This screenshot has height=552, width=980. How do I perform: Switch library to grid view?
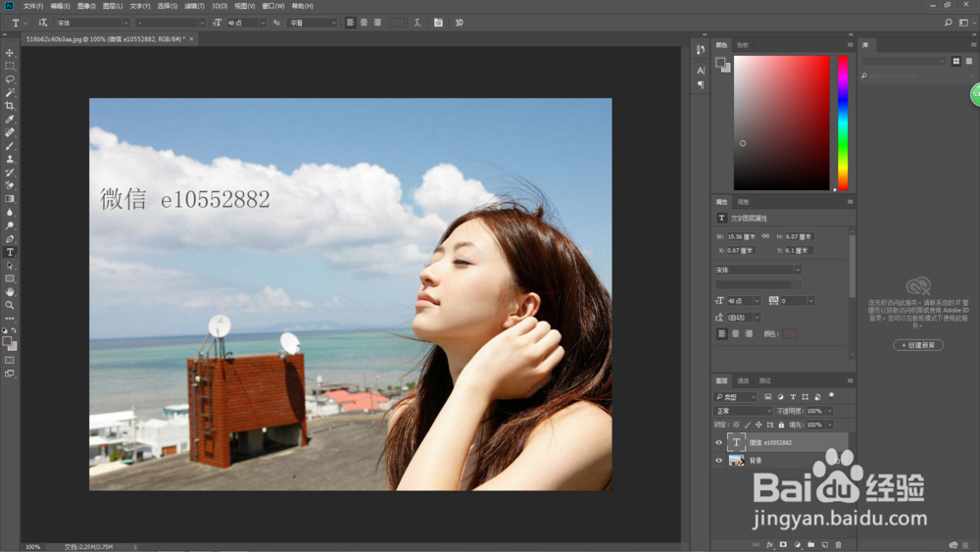point(956,61)
